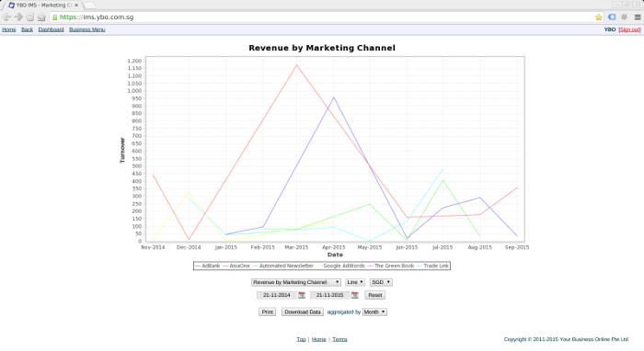Click the Jun-2015 axis label
This screenshot has height=351, width=644.
tap(407, 247)
